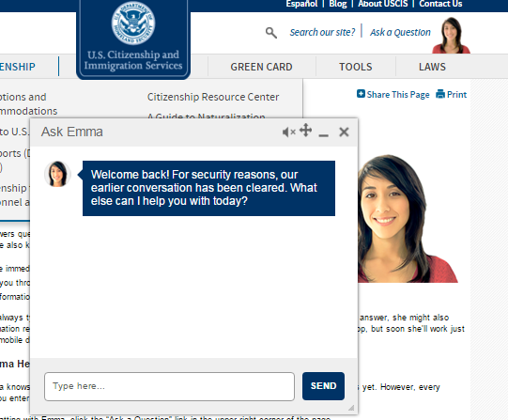Image resolution: width=508 pixels, height=420 pixels.
Task: Open the TOOLS menu
Action: (x=355, y=67)
